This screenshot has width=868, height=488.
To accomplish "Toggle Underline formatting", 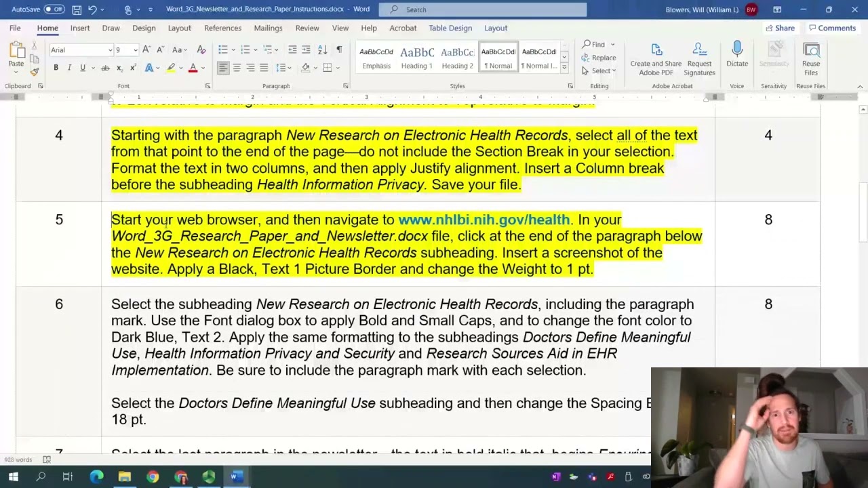I will pyautogui.click(x=83, y=68).
